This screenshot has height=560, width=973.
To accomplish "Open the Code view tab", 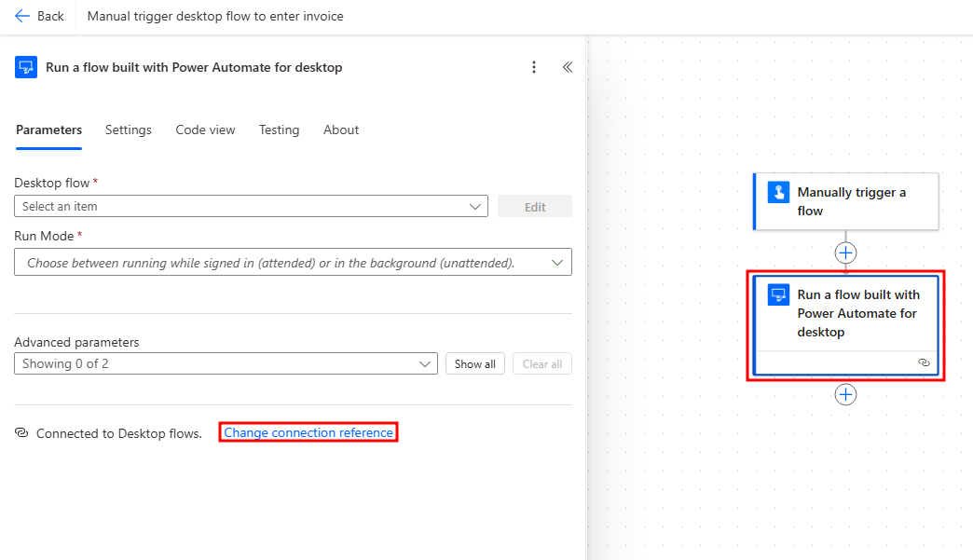I will click(205, 130).
